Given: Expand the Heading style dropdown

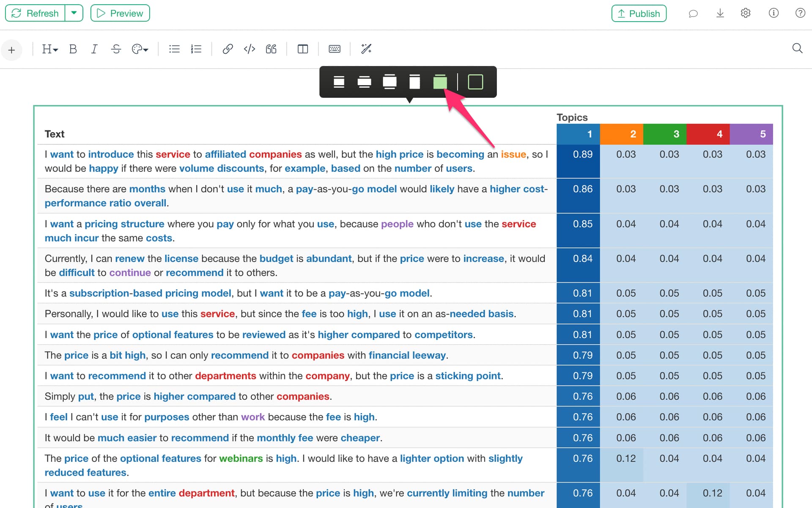Looking at the screenshot, I should (x=49, y=49).
